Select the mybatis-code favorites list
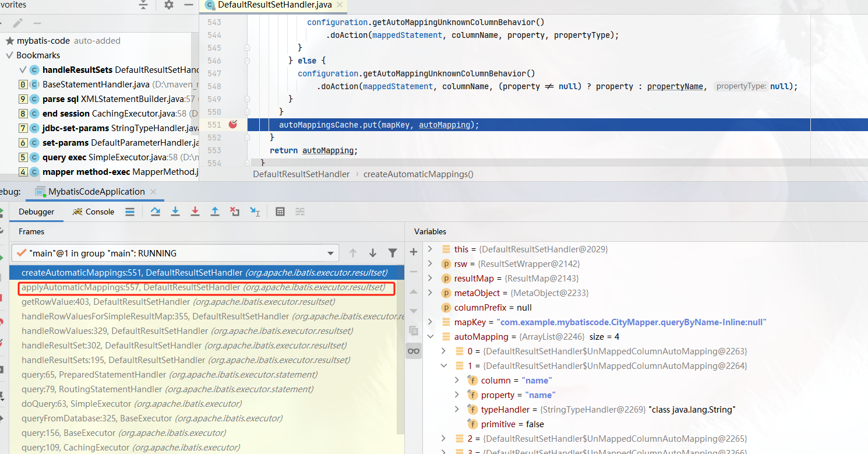This screenshot has height=454, width=868. [63, 41]
